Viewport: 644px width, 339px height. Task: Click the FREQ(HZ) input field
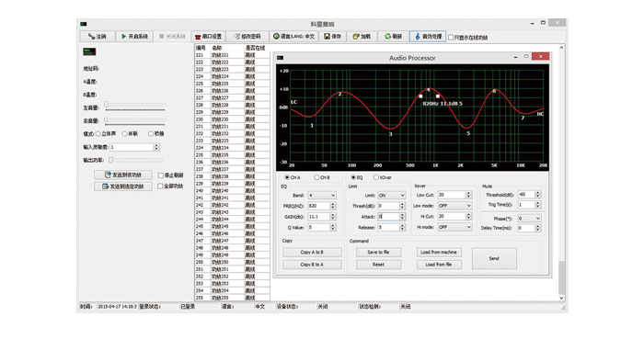(x=318, y=206)
